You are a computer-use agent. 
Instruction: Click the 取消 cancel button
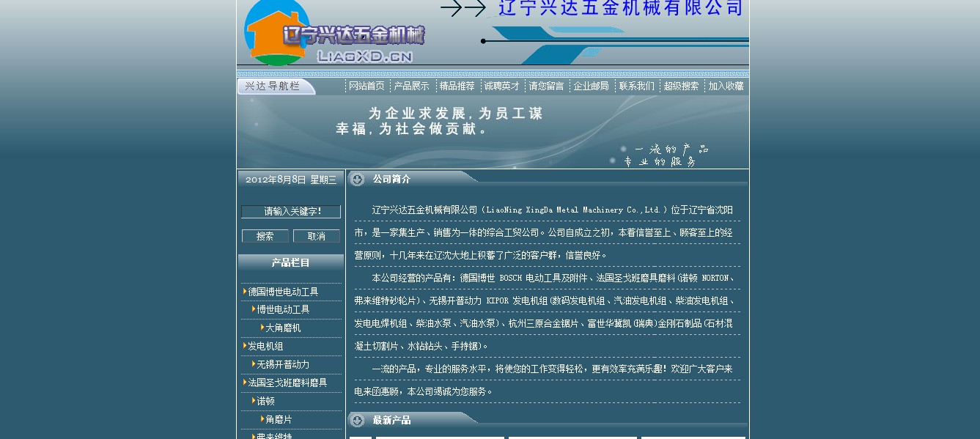(x=317, y=236)
